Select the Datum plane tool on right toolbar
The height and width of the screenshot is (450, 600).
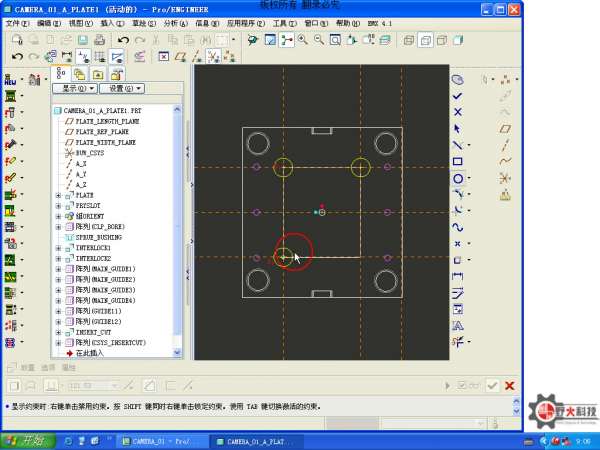click(x=505, y=129)
